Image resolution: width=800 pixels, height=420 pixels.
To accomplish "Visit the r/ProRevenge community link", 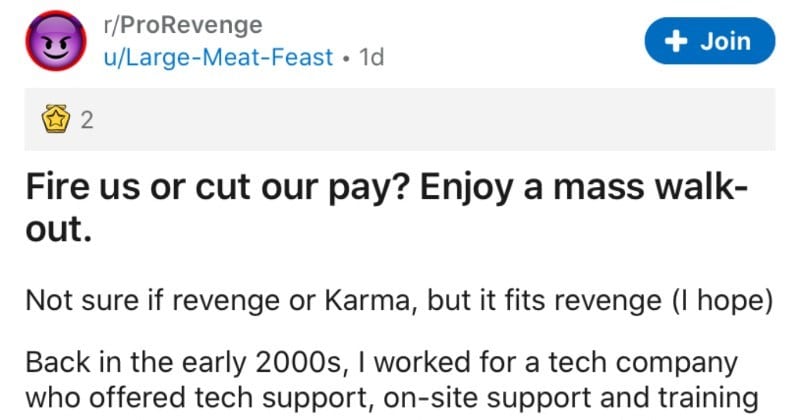I will [183, 25].
